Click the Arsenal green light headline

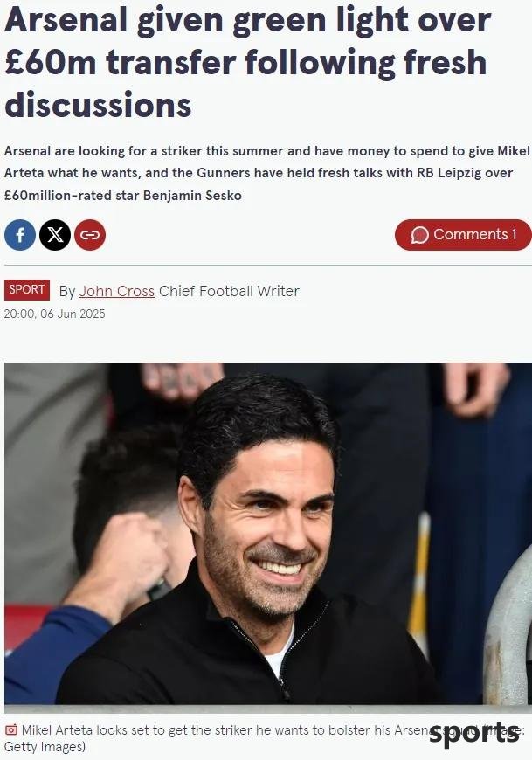pos(247,63)
